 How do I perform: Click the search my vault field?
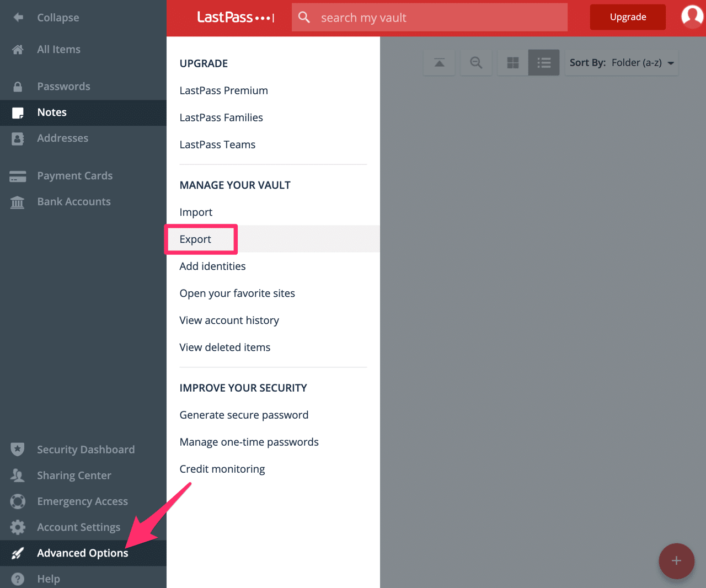[430, 17]
